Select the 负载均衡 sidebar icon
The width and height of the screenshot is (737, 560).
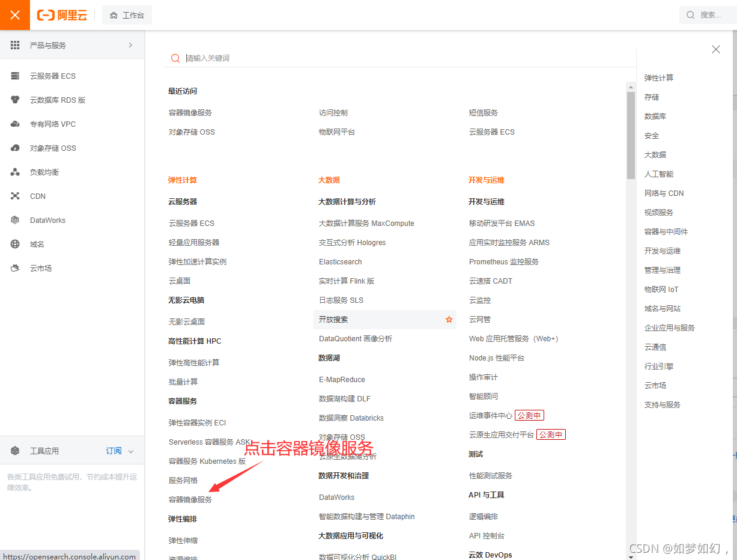pos(16,172)
